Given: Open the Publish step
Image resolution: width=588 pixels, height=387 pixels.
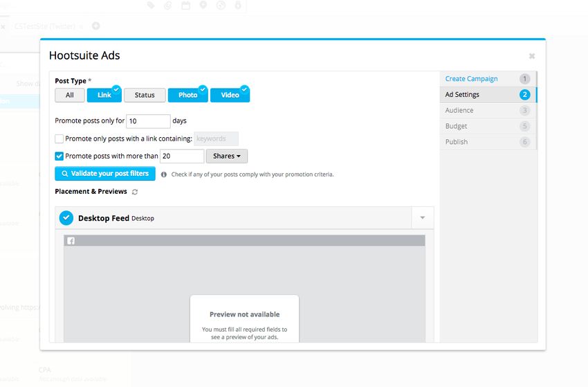Looking at the screenshot, I should [488, 142].
